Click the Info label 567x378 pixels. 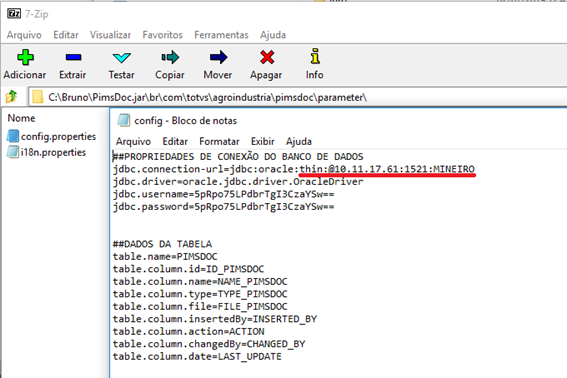(x=315, y=75)
